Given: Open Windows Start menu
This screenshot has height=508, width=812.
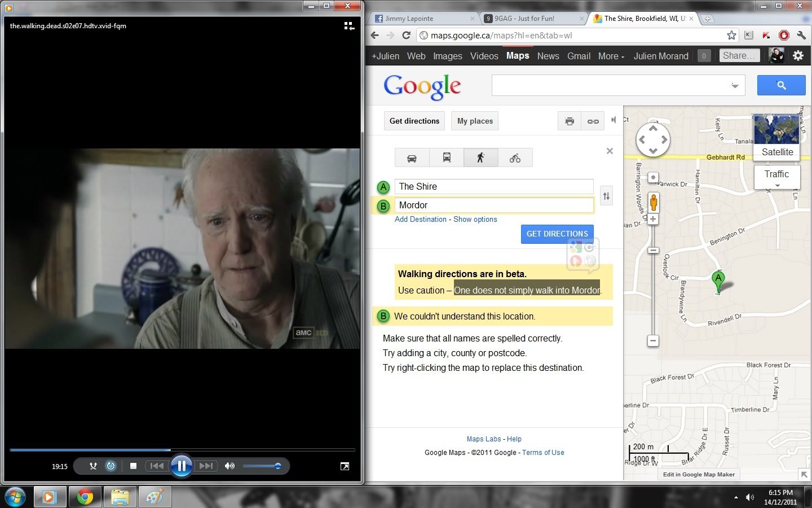Looking at the screenshot, I should pos(15,497).
